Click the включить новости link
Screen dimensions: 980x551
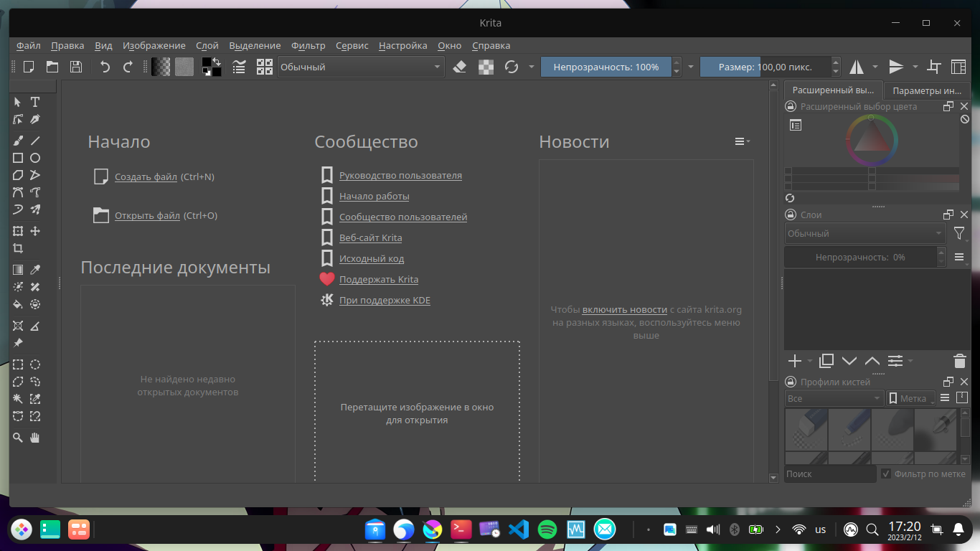[625, 309]
